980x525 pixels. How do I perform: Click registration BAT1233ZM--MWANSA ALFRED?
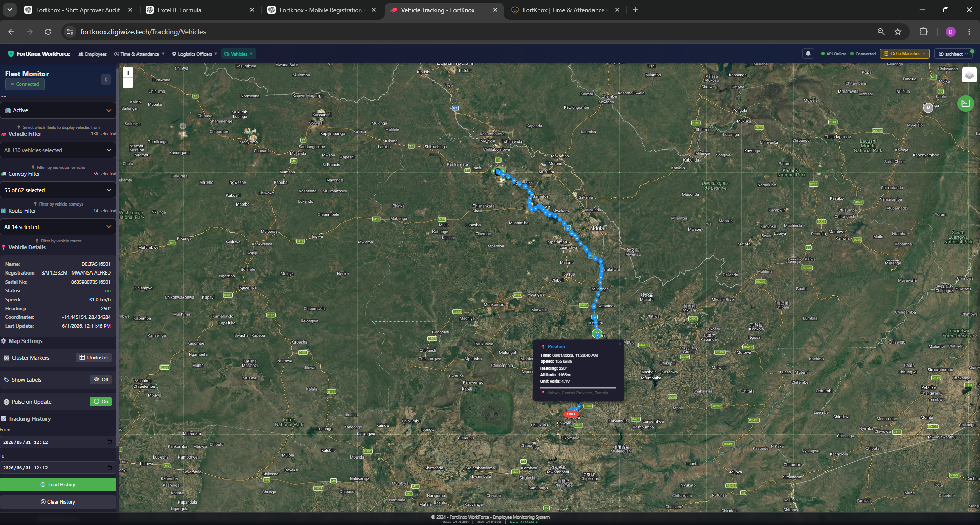pos(76,273)
